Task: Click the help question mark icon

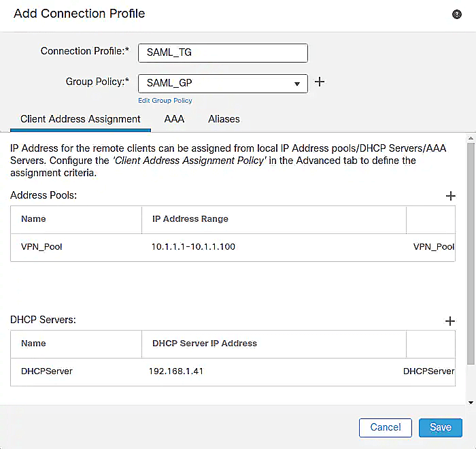Action: [457, 14]
